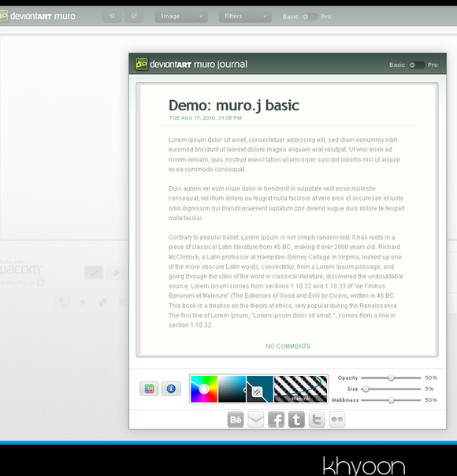Adjust the Size slider
This screenshot has height=476, width=457.
click(x=391, y=389)
